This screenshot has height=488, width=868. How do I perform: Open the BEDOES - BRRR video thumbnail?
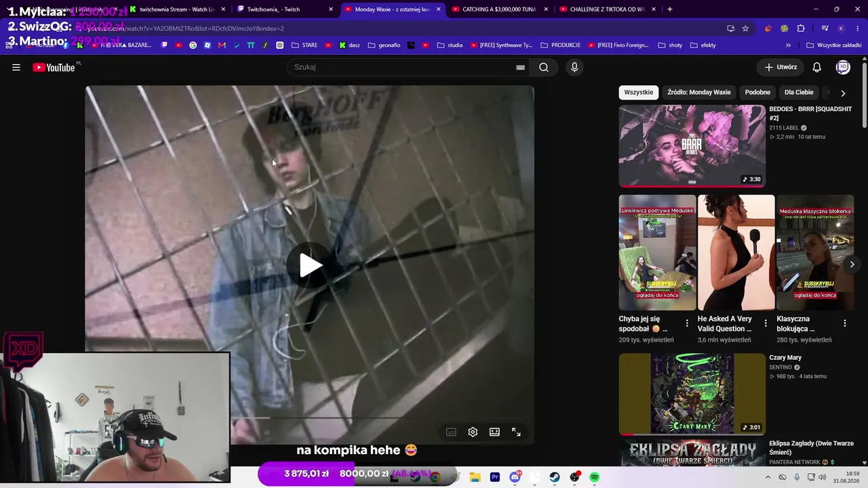(x=692, y=146)
